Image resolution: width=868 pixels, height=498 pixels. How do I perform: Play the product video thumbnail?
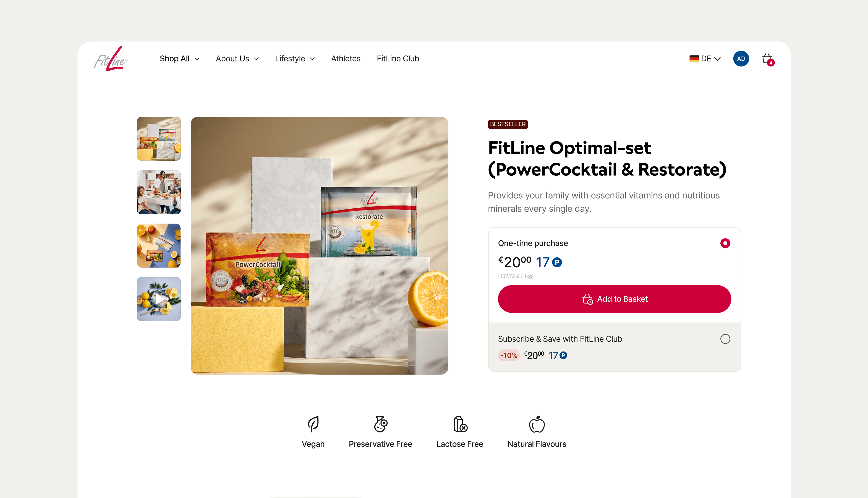point(159,299)
